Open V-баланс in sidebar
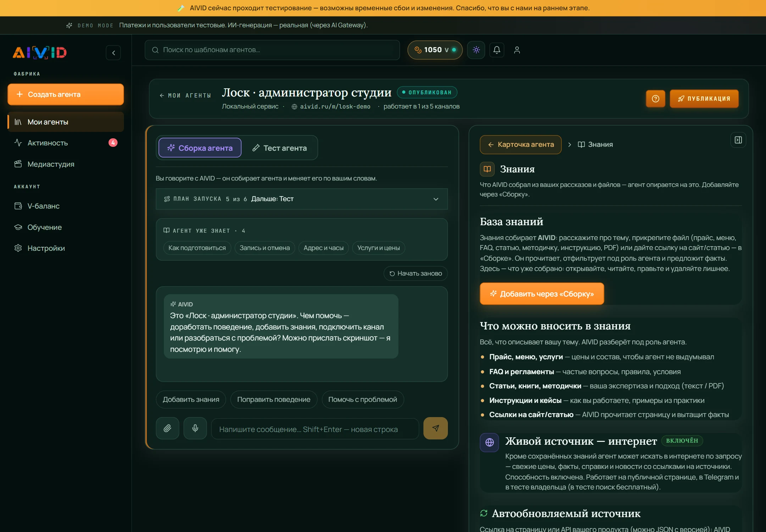 (66, 206)
